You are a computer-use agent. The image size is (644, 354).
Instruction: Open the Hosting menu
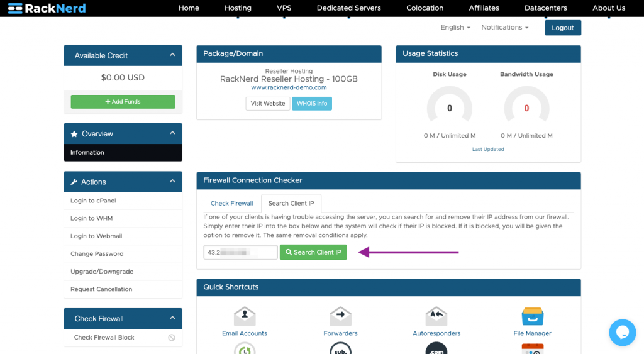(x=238, y=8)
